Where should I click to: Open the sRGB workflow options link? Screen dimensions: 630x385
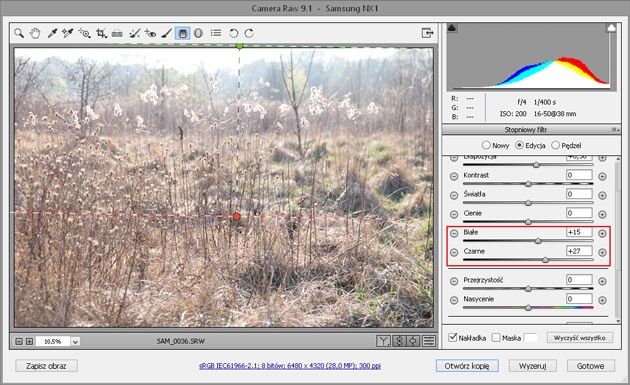point(290,366)
